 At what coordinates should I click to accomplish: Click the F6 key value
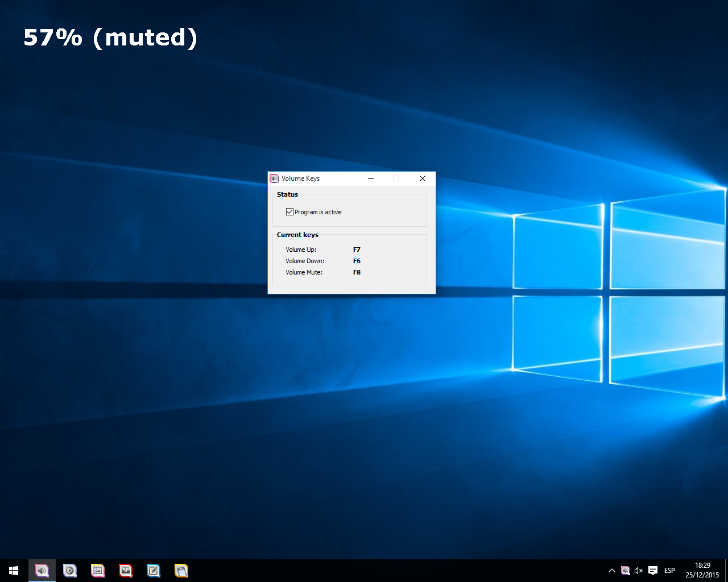point(357,261)
